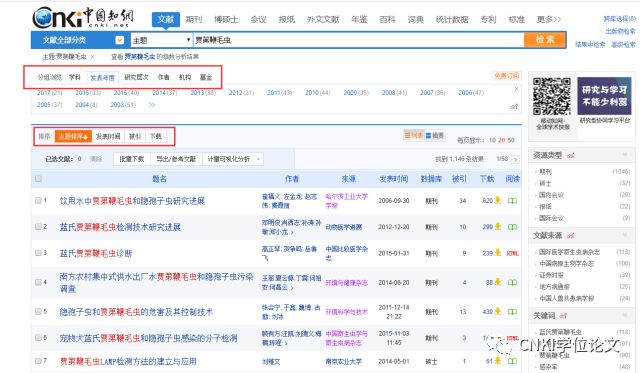Tick the checkbox for result 3
640x373 pixels.
(x=38, y=253)
